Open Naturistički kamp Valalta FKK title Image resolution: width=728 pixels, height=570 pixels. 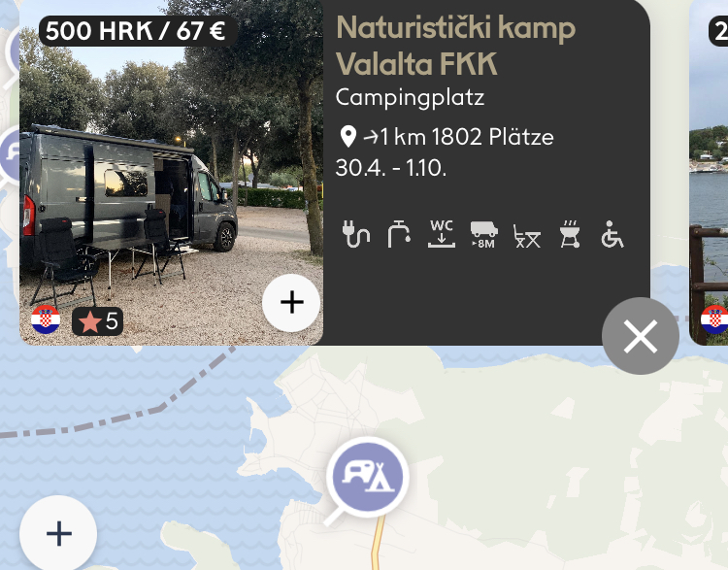coord(455,46)
